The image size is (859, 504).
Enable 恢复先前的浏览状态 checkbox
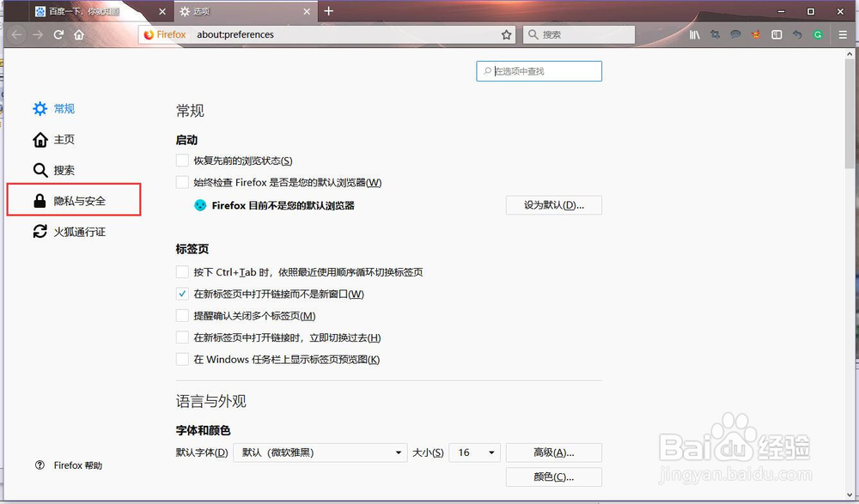[181, 160]
